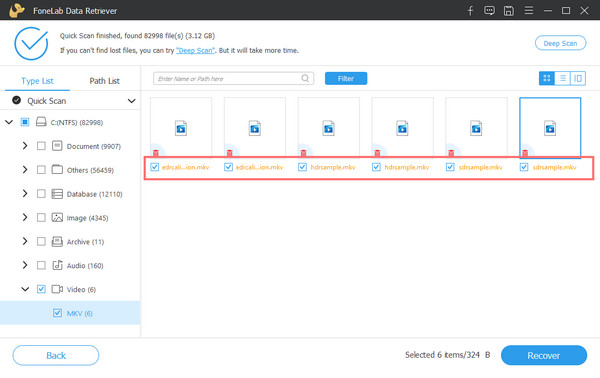Click the Quick Scan check icon
This screenshot has height=378, width=600.
click(16, 100)
